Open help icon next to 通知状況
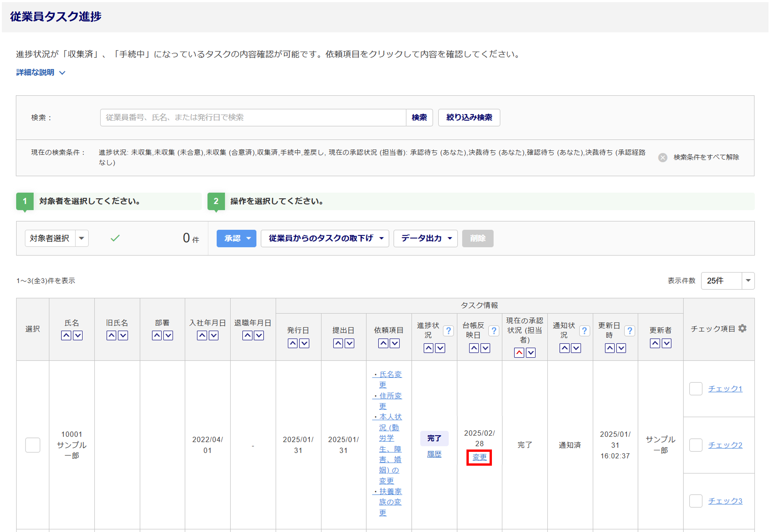The height and width of the screenshot is (532, 771). (584, 331)
